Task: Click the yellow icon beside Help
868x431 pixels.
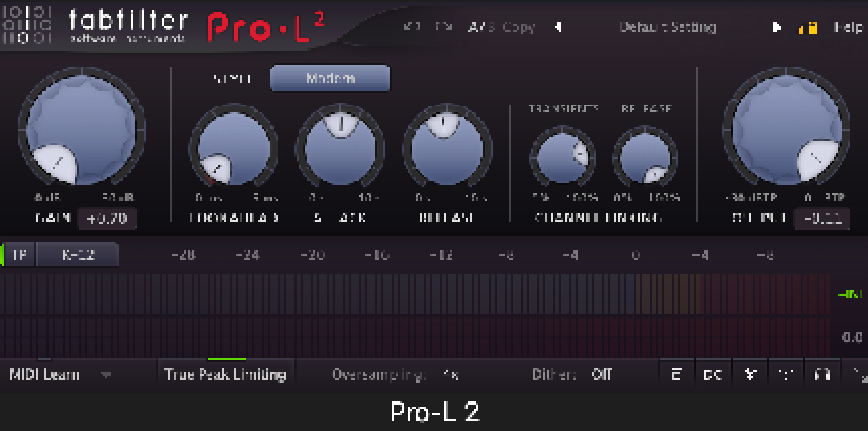Action: click(808, 28)
